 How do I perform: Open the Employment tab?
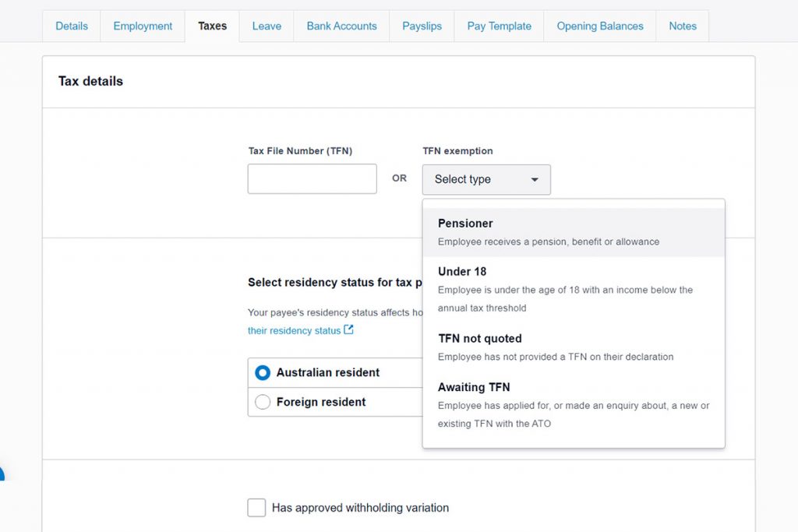tap(142, 26)
